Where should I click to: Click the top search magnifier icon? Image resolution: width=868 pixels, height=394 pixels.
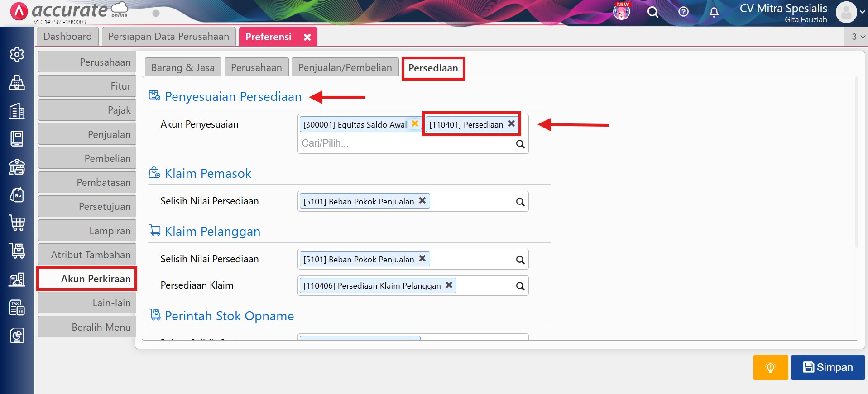(652, 12)
